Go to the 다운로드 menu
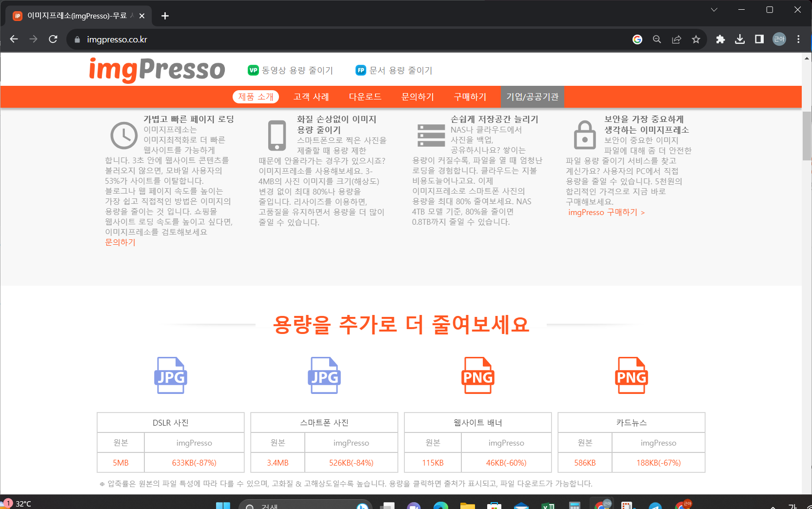The height and width of the screenshot is (509, 812). (x=365, y=97)
